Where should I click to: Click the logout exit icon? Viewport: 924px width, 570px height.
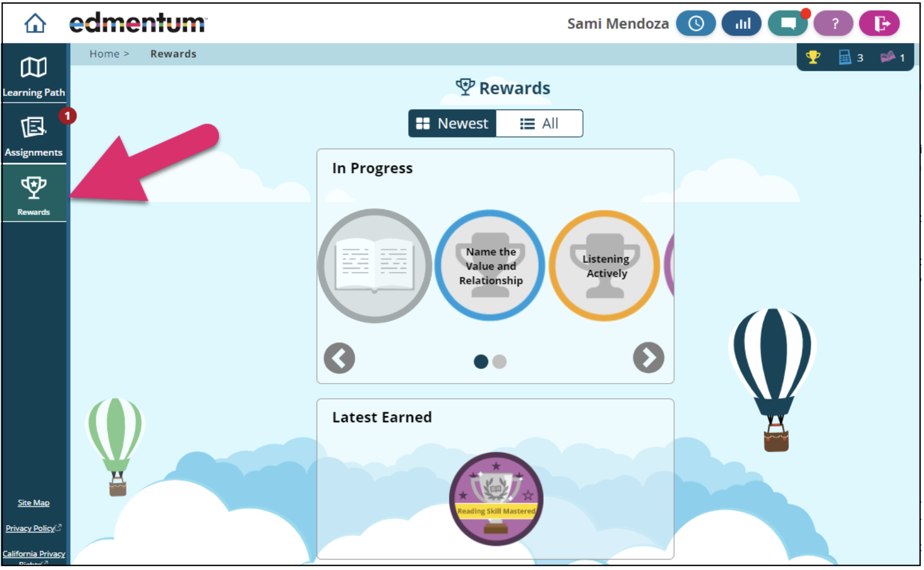tap(879, 23)
